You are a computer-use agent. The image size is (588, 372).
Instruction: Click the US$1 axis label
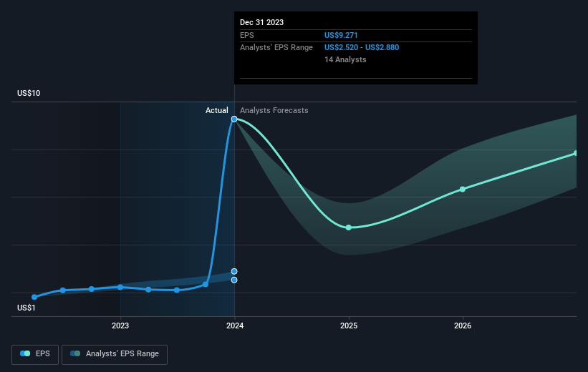pos(26,308)
